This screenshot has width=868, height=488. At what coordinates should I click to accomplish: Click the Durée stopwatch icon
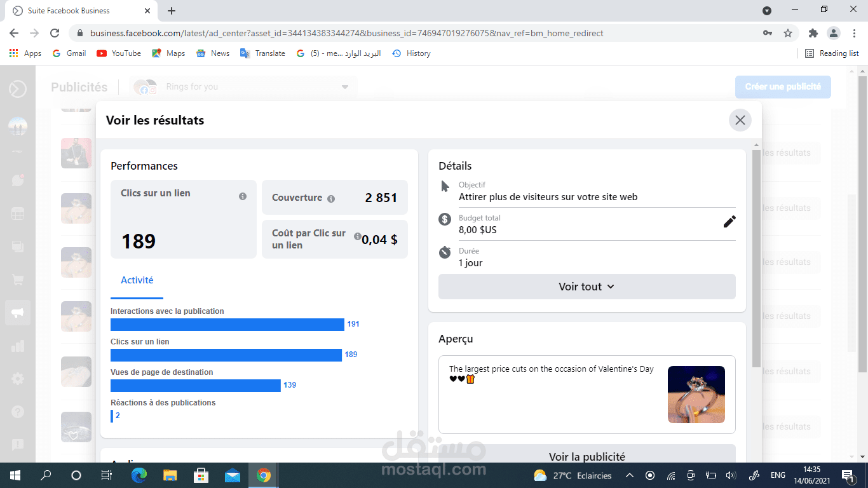click(445, 252)
